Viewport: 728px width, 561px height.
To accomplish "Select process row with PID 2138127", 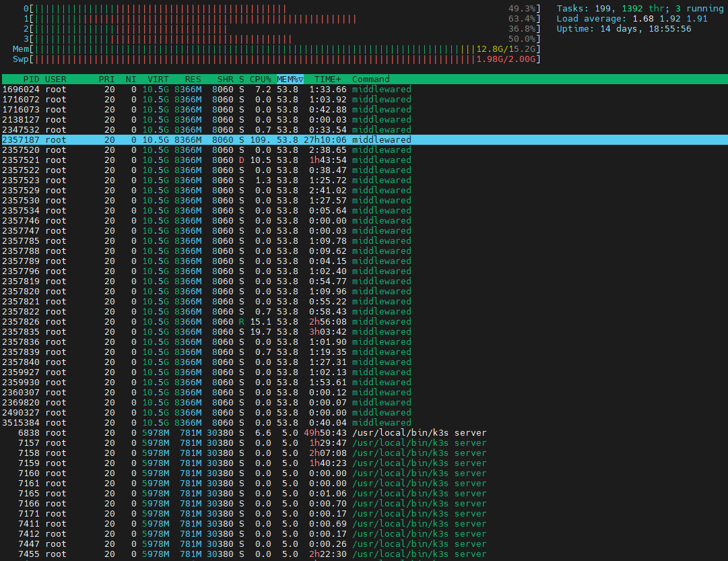I will 364,120.
